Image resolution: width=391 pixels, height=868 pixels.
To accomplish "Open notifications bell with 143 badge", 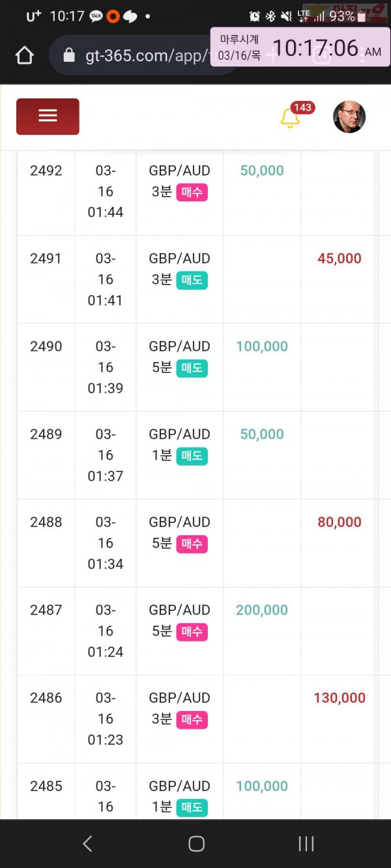I will click(291, 118).
